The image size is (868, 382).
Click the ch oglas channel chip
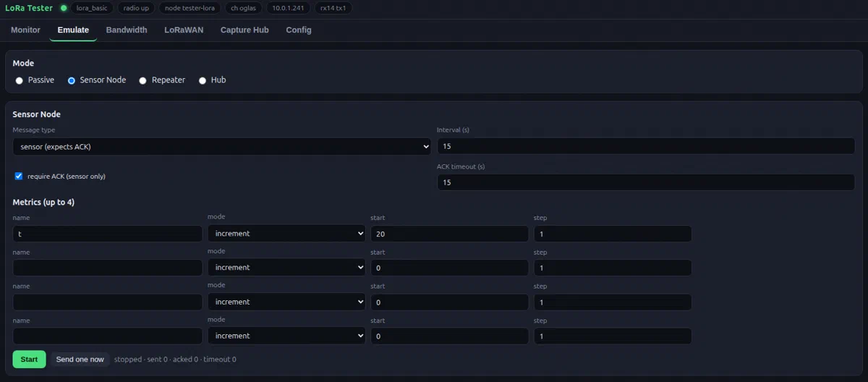coord(243,8)
